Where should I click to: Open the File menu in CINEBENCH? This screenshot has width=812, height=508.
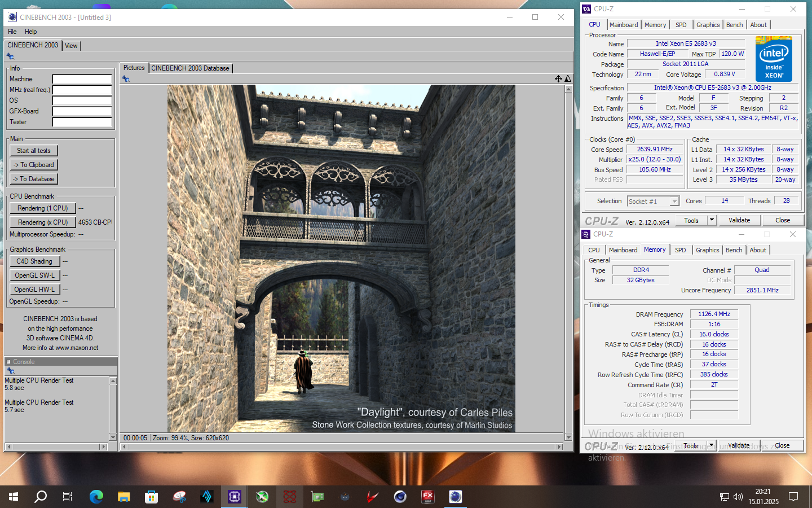coord(12,32)
